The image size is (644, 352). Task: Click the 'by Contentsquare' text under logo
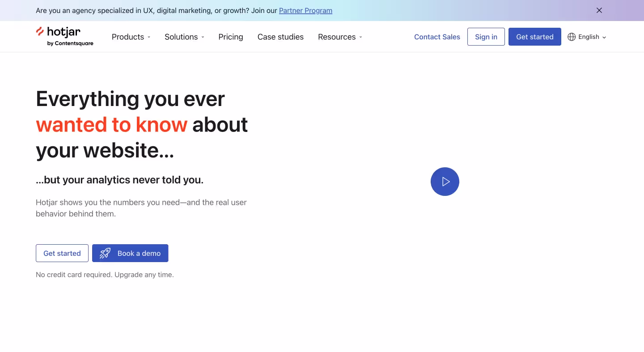click(x=70, y=43)
